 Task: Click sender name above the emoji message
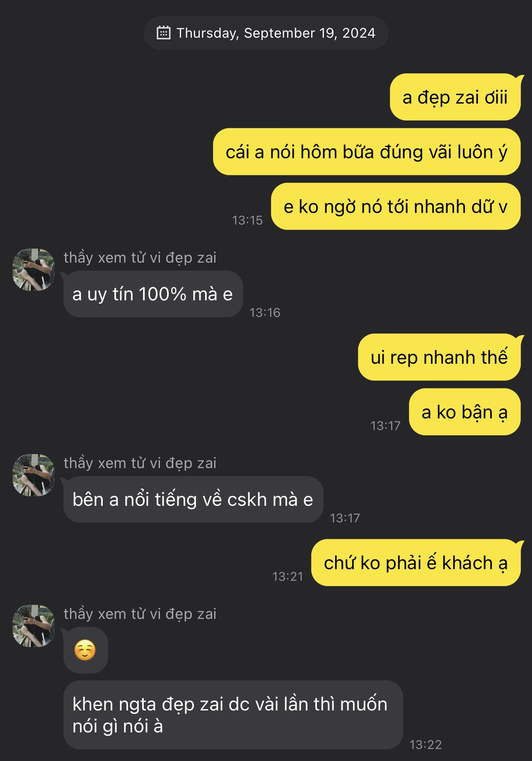(140, 614)
